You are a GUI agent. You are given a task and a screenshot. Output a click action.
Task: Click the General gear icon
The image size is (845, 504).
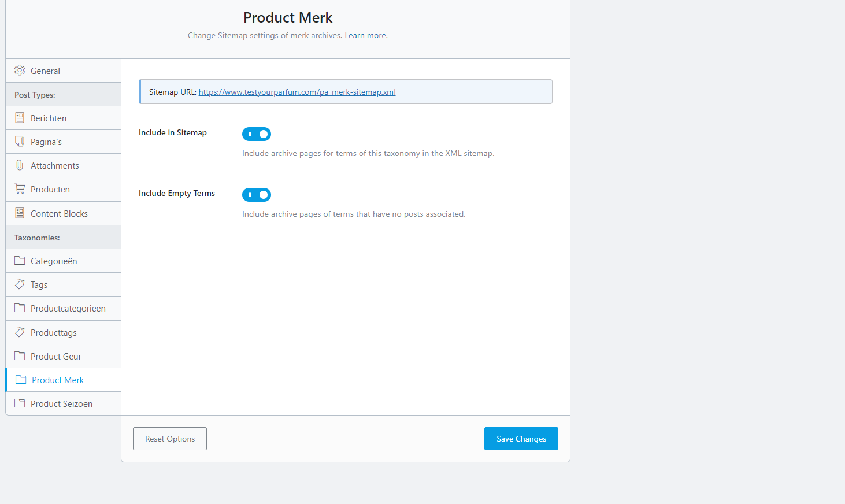pos(20,71)
